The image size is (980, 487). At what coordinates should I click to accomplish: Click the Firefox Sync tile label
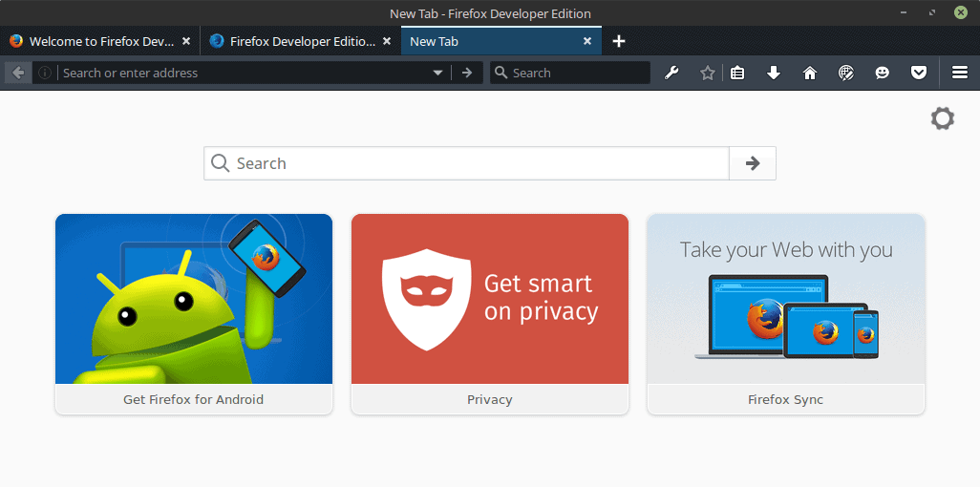[x=786, y=399]
